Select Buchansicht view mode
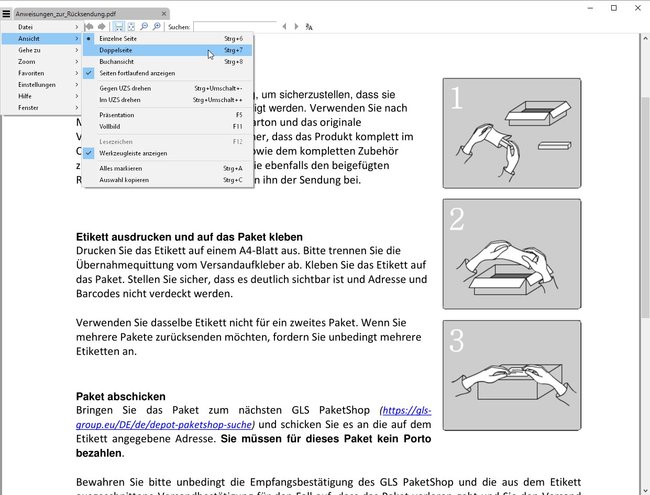Screen dimensions: 650x495 click(168, 62)
